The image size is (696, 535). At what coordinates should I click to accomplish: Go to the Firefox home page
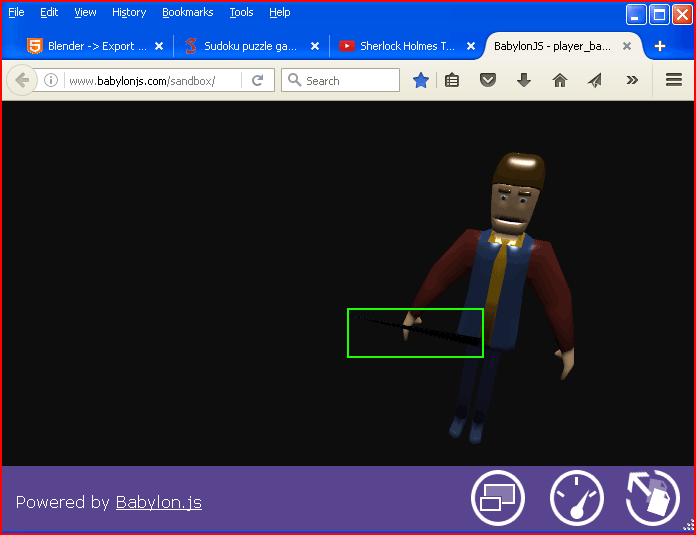(x=559, y=81)
